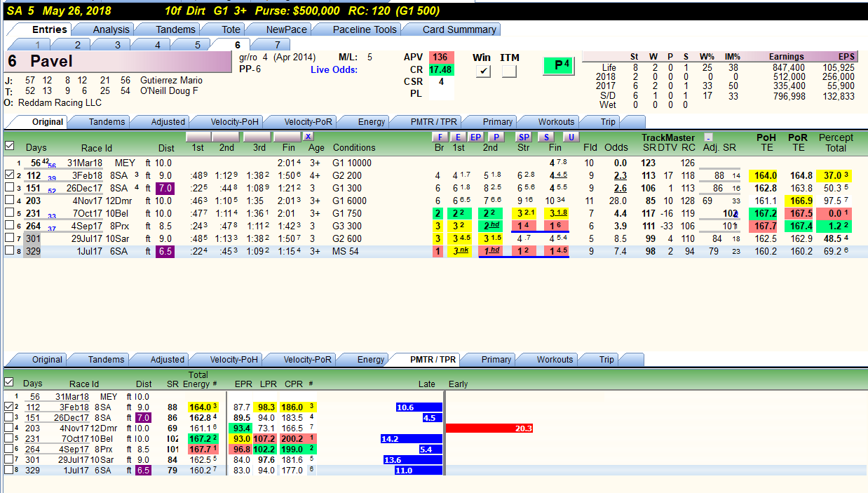Click the blue Late bar labeled 14.2
868x493 pixels.
[411, 438]
